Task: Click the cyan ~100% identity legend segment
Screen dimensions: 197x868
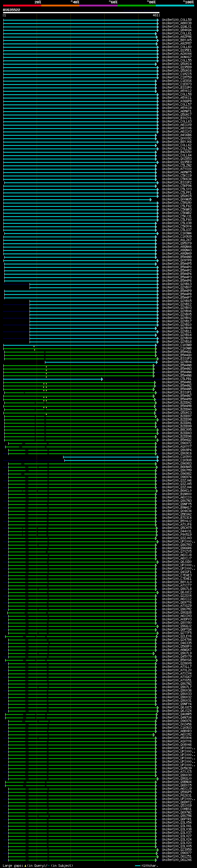Action: [175, 6]
